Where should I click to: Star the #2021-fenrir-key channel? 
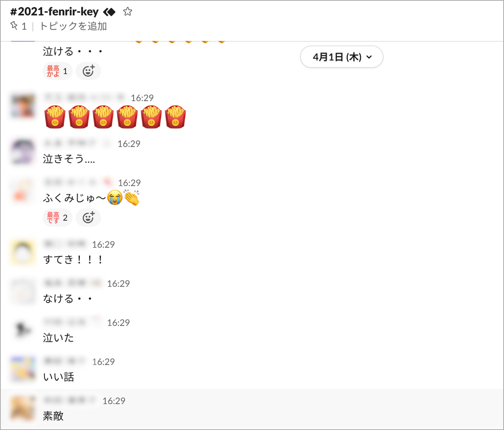coord(128,12)
